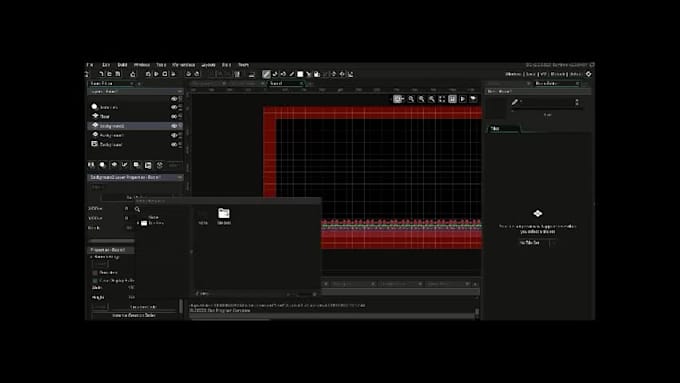Toggle the Clear Display Buffer checkbox

point(95,281)
